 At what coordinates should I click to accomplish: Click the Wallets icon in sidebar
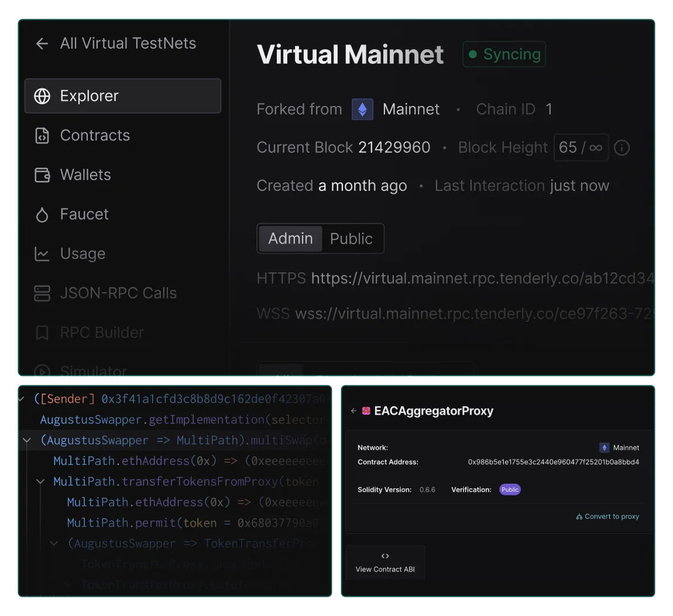click(42, 175)
